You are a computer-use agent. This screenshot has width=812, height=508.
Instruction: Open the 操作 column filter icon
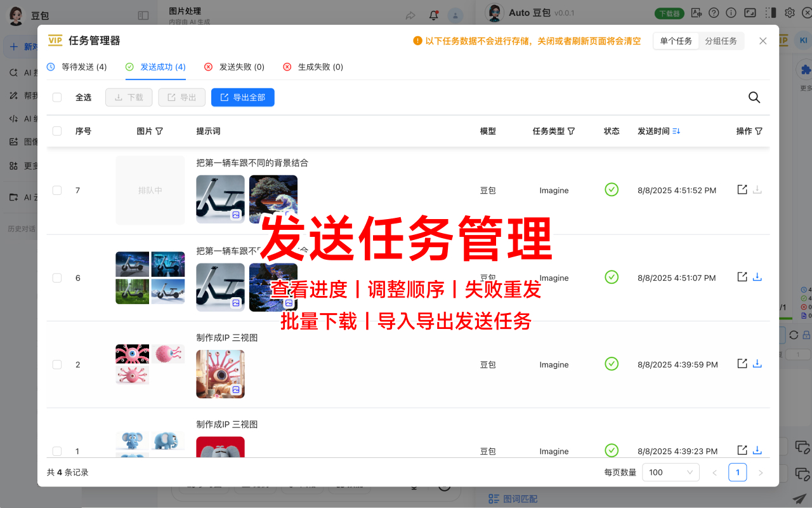point(759,131)
